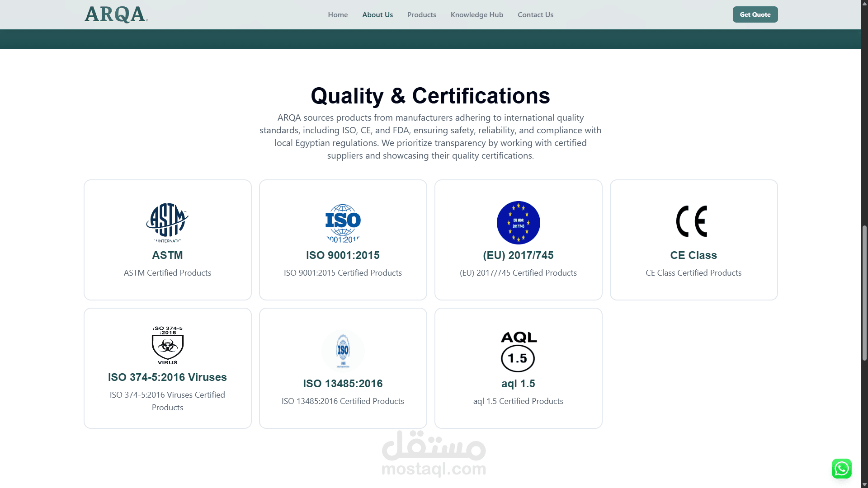Click the scrollbar down arrow
The height and width of the screenshot is (488, 868).
click(864, 484)
